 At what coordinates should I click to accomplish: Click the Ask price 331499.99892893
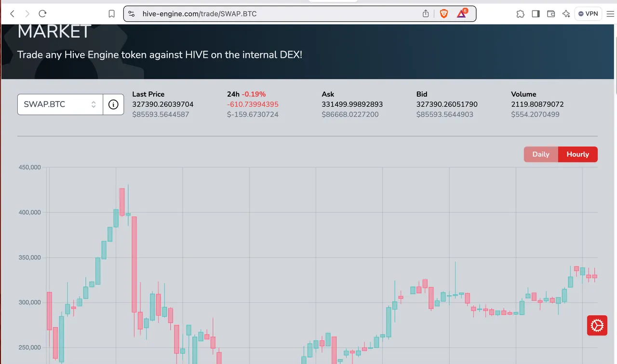pos(352,104)
